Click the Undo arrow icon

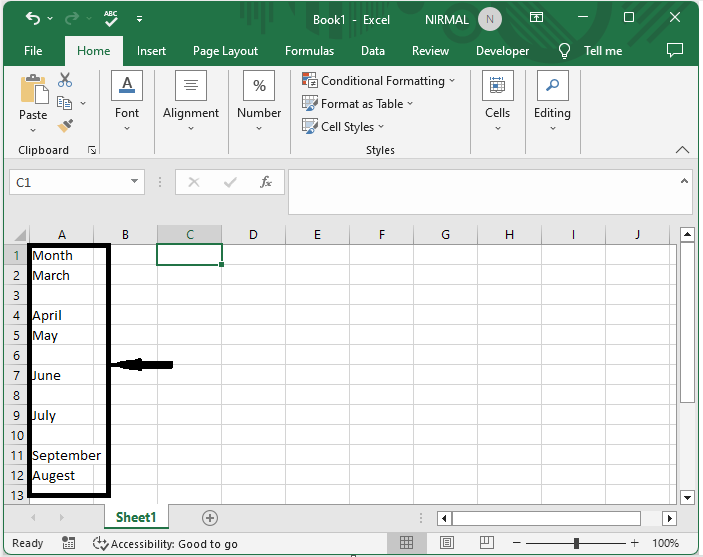click(x=33, y=18)
